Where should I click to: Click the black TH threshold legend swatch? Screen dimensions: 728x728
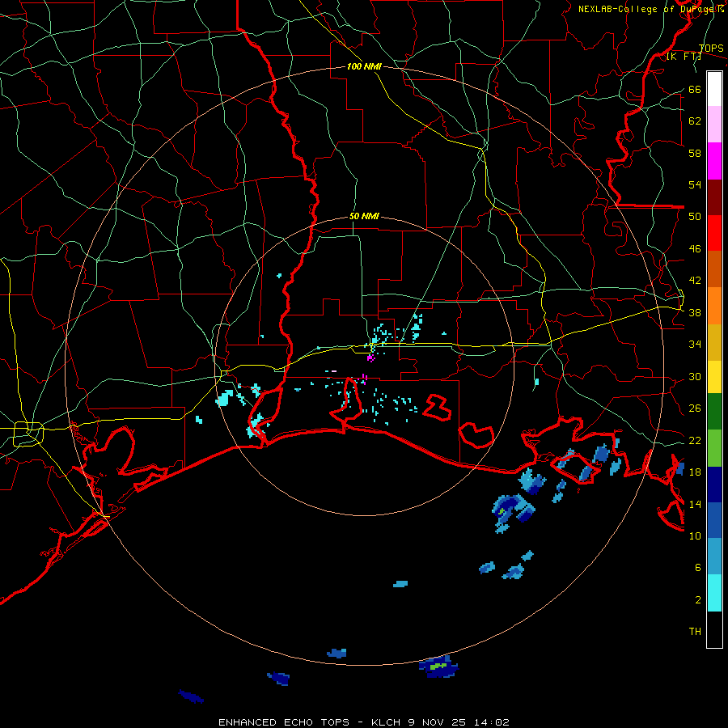pyautogui.click(x=714, y=629)
